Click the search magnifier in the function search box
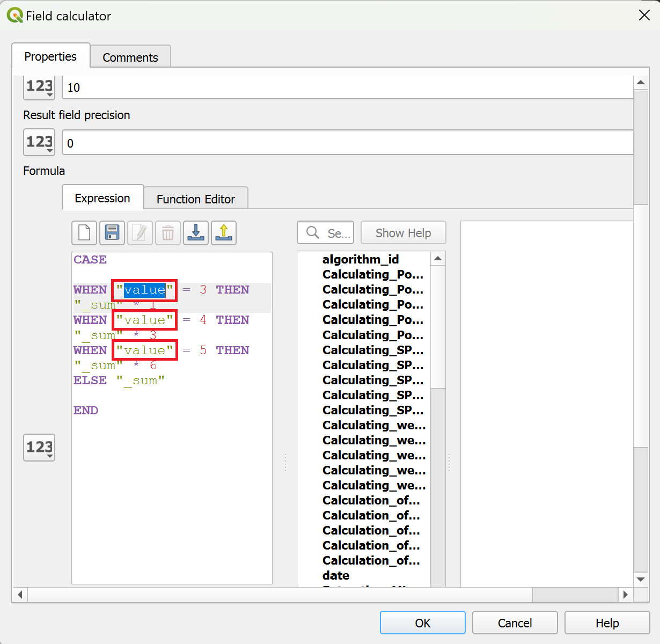 coord(312,232)
